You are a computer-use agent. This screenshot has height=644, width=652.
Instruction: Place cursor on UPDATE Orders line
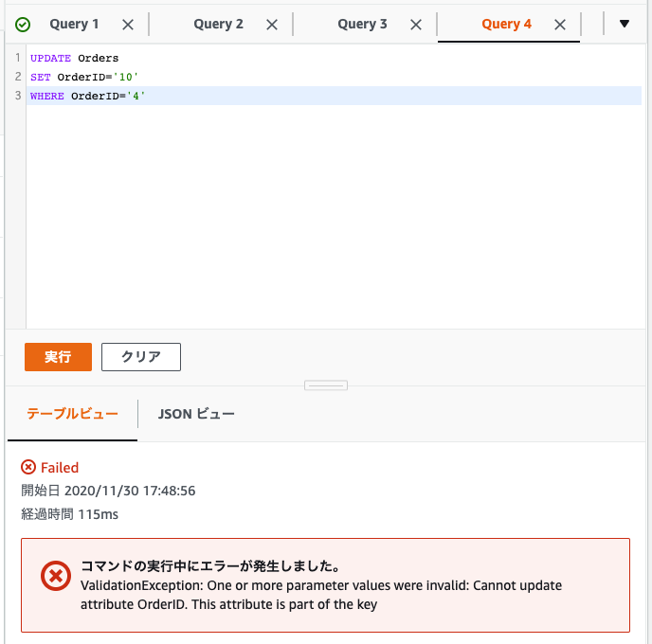75,58
